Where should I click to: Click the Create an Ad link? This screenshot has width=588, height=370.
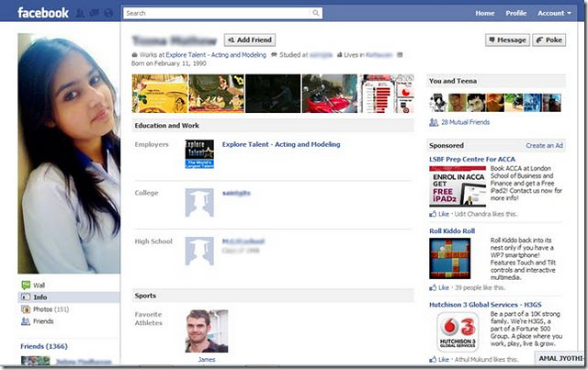point(544,145)
